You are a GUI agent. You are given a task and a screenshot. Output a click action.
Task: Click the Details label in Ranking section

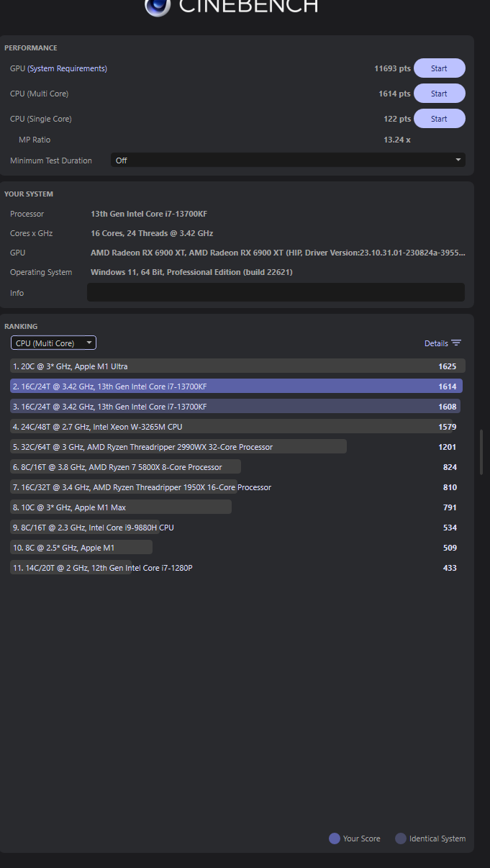pyautogui.click(x=437, y=343)
